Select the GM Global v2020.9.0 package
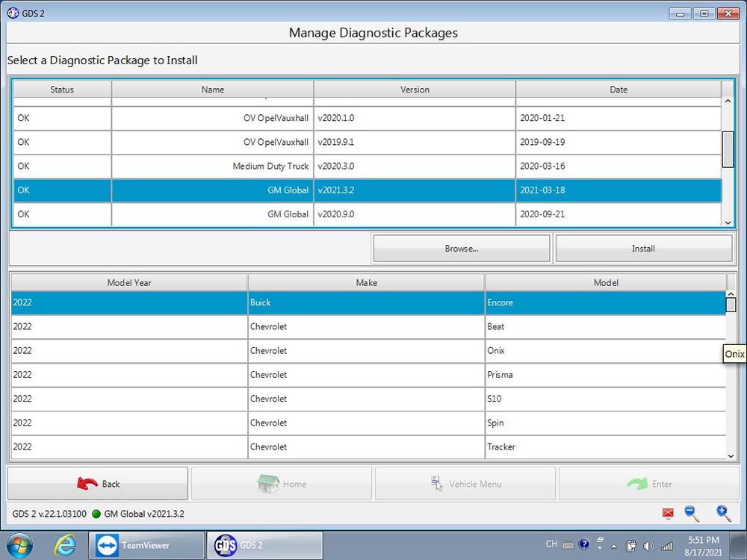The height and width of the screenshot is (560, 747). 367,214
